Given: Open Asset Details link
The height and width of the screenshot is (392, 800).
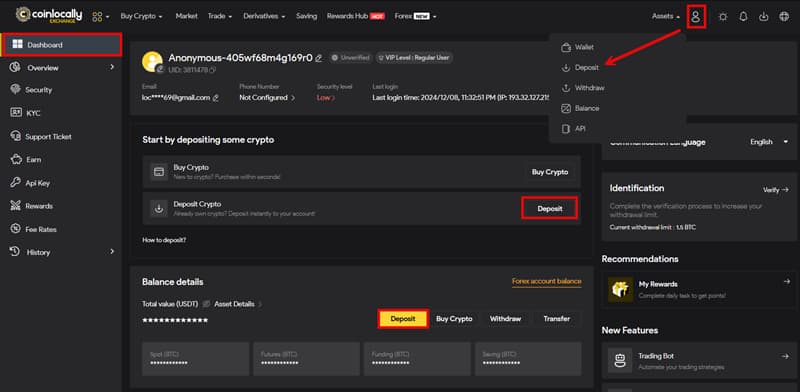Looking at the screenshot, I should click(238, 304).
